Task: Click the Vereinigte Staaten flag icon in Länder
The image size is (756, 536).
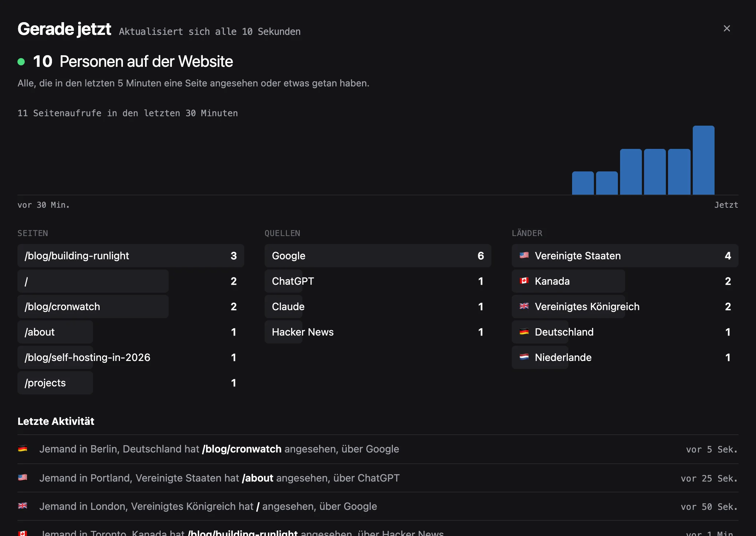Action: pos(524,255)
